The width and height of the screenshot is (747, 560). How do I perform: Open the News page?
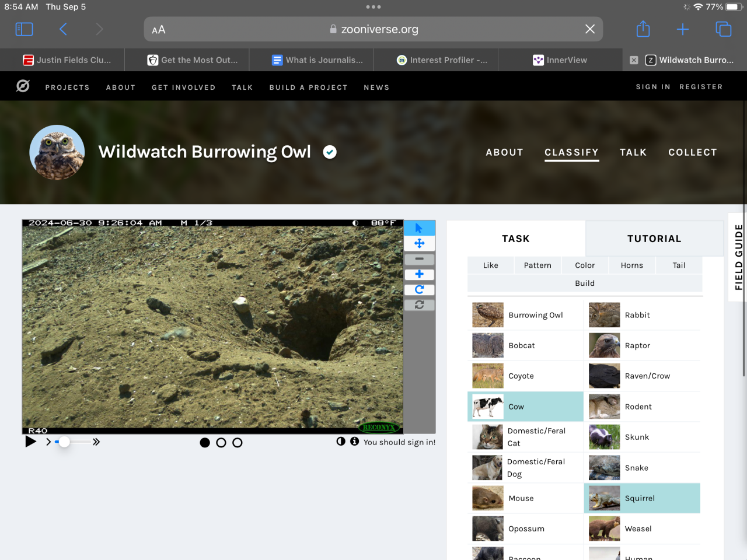click(376, 87)
